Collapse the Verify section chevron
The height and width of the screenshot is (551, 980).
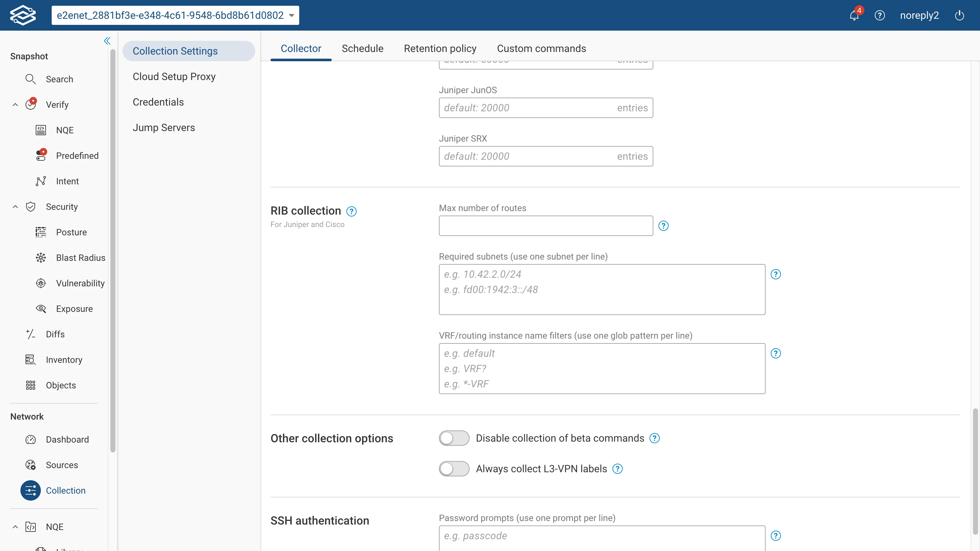coord(15,105)
